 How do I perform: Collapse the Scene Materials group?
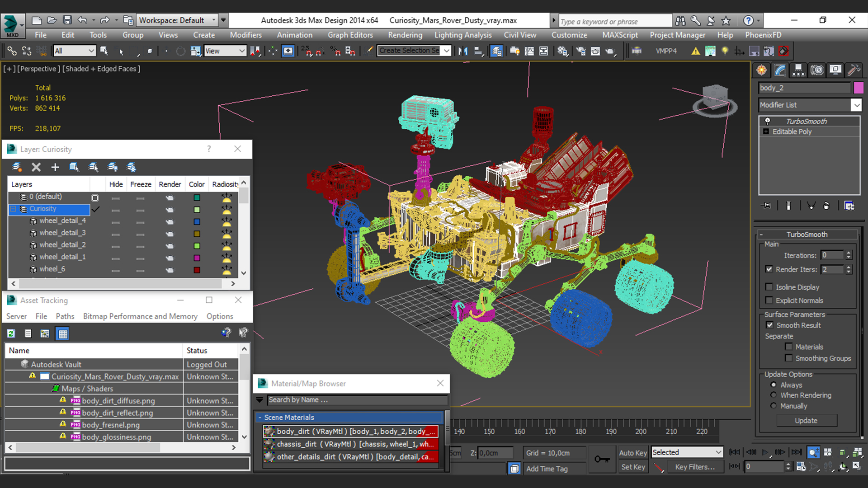pyautogui.click(x=260, y=418)
